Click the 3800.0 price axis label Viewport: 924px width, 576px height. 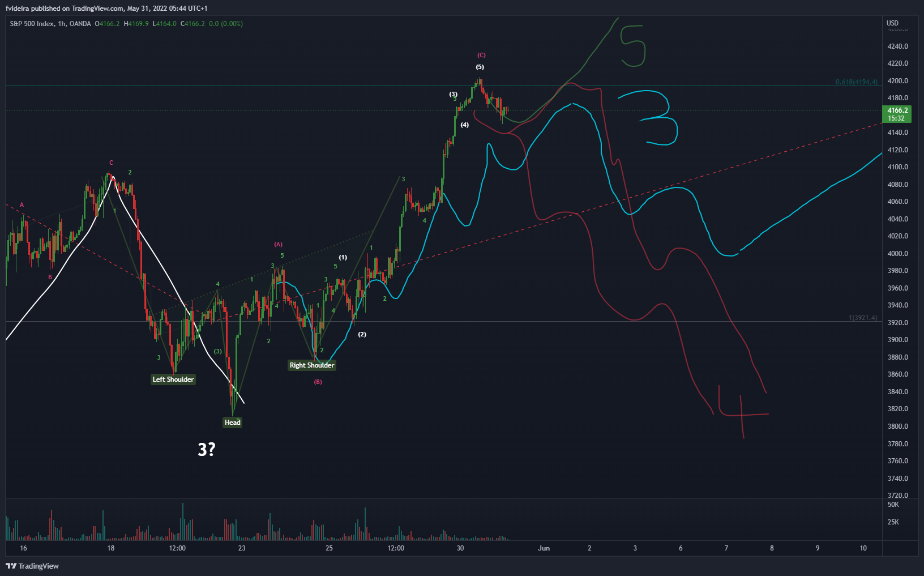pyautogui.click(x=898, y=426)
